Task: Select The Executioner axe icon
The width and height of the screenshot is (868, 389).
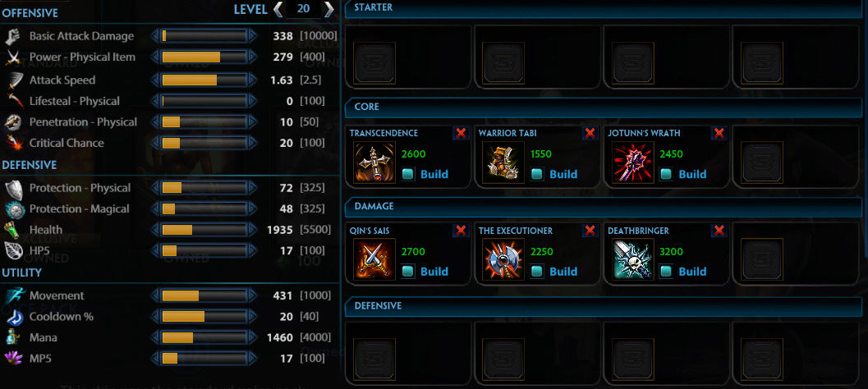Action: coord(503,259)
